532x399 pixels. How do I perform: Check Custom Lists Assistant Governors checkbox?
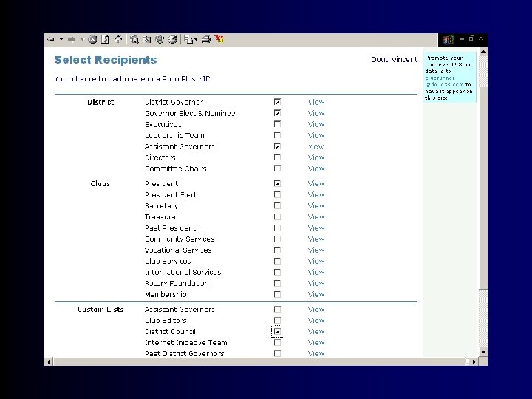(x=277, y=310)
